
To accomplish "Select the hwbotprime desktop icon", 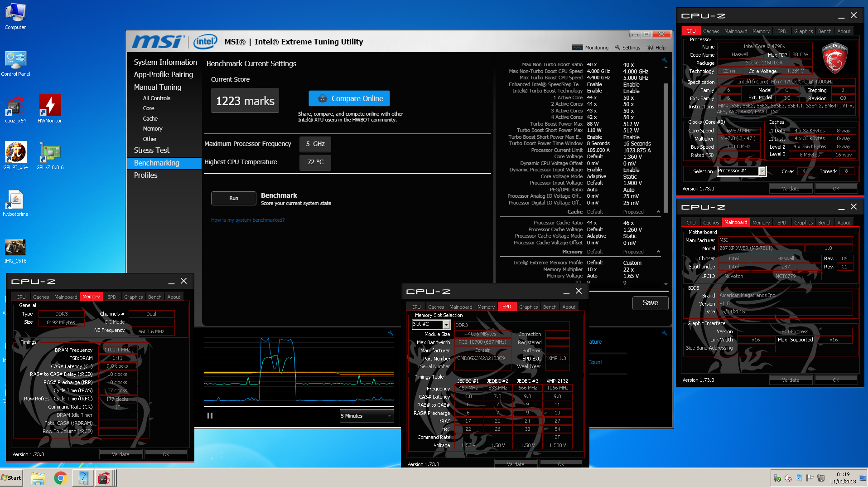I will click(x=15, y=203).
